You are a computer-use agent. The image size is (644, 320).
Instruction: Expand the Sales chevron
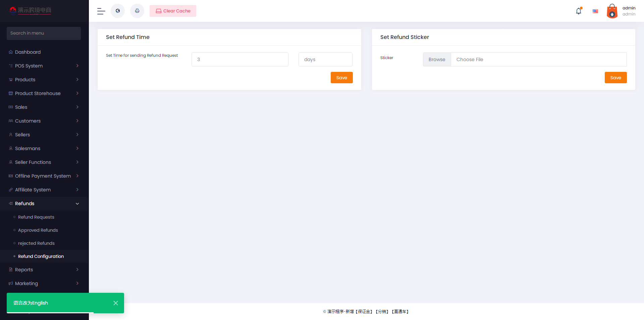[77, 107]
